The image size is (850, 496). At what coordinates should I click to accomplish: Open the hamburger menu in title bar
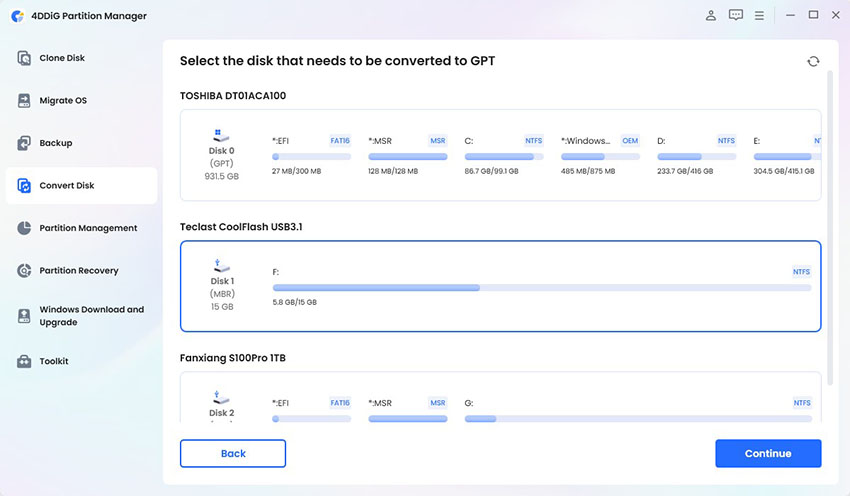(x=760, y=16)
